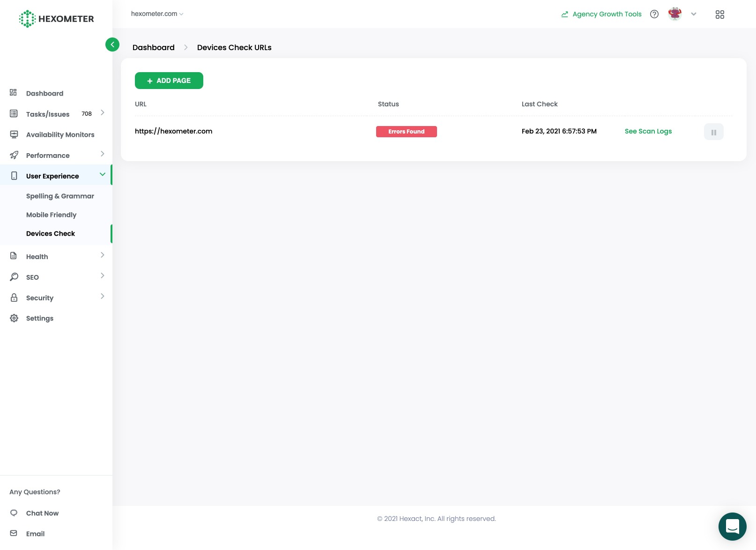
Task: Open Mobile Friendly submenu item
Action: (x=51, y=215)
